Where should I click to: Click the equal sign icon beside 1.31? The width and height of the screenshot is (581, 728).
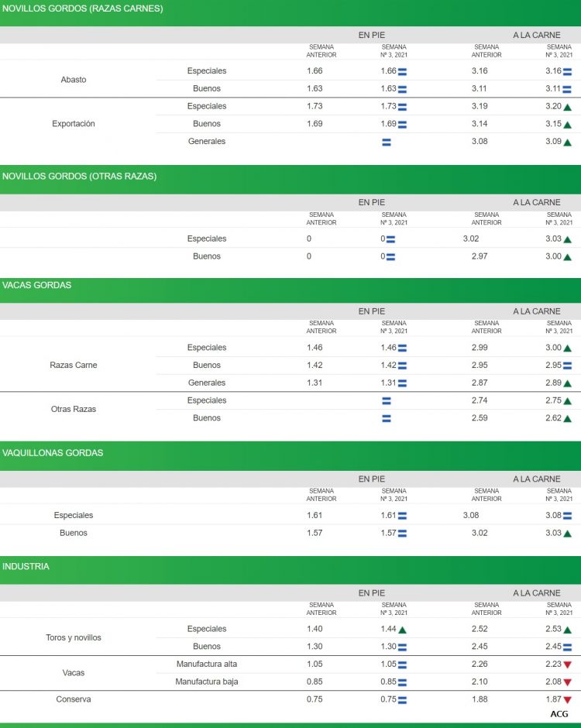pyautogui.click(x=402, y=383)
